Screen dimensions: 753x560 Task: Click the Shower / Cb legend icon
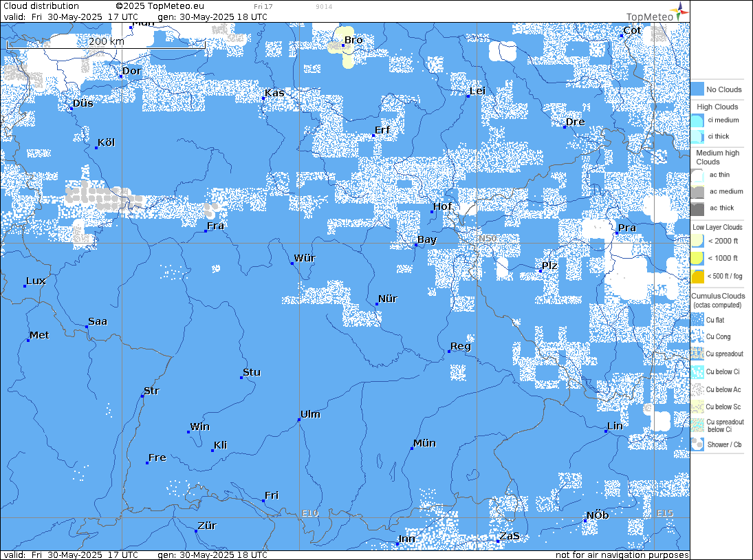(697, 444)
